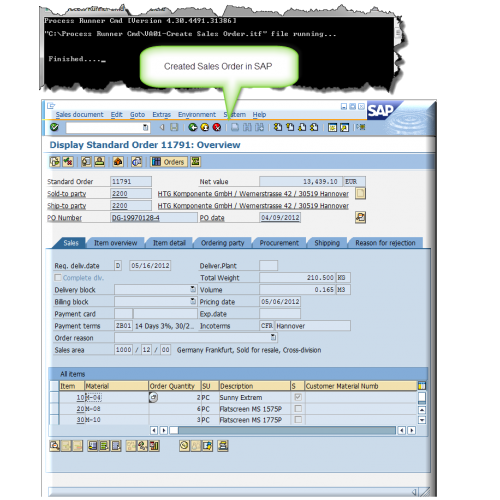Click the table's vertical scroll up arrow
This screenshot has height=500, width=500.
[x=422, y=410]
